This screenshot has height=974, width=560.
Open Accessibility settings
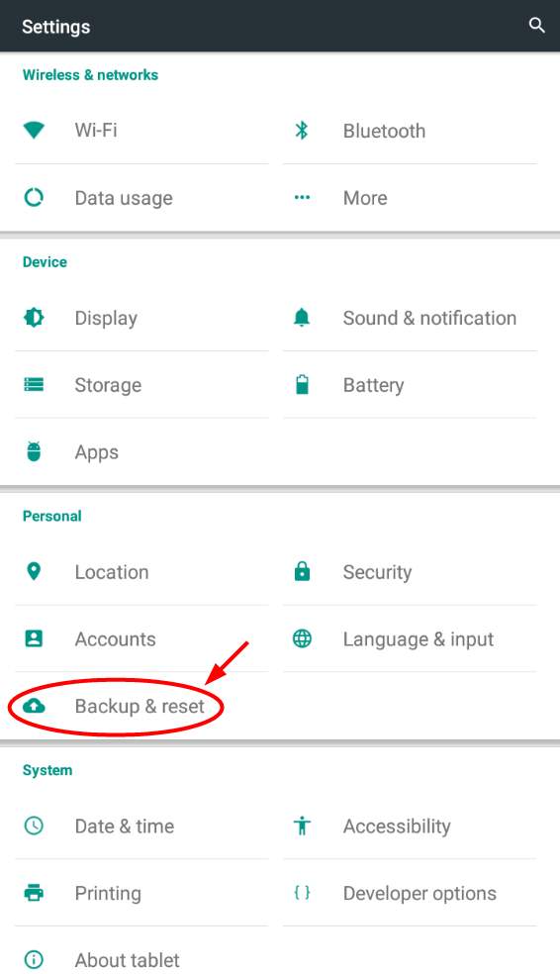(411, 827)
